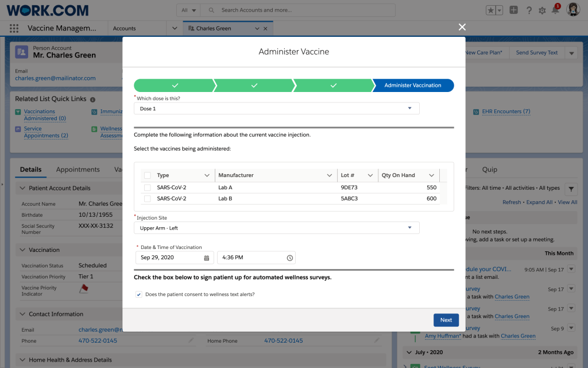Expand the Manufacturer column header menu
Screen dimensions: 588x368
(329, 175)
